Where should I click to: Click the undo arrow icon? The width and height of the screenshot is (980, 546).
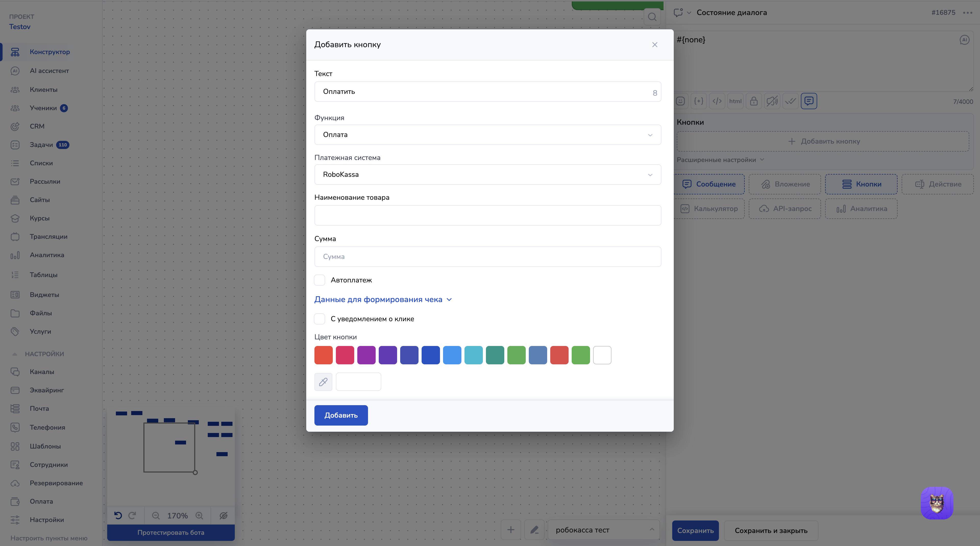point(118,516)
